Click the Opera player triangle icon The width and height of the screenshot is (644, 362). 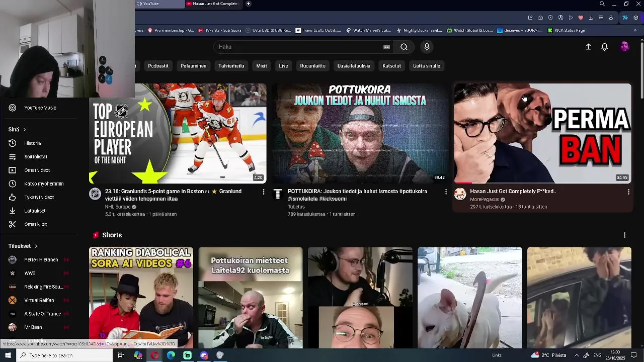pos(571,18)
